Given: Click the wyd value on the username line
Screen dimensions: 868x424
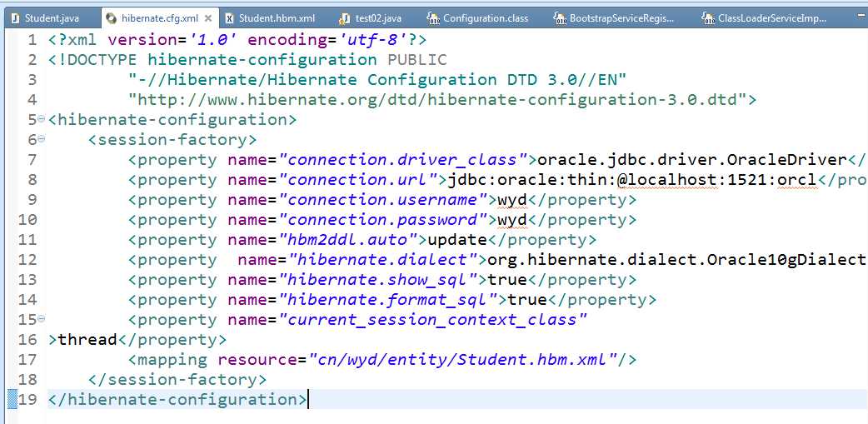Looking at the screenshot, I should click(x=512, y=200).
